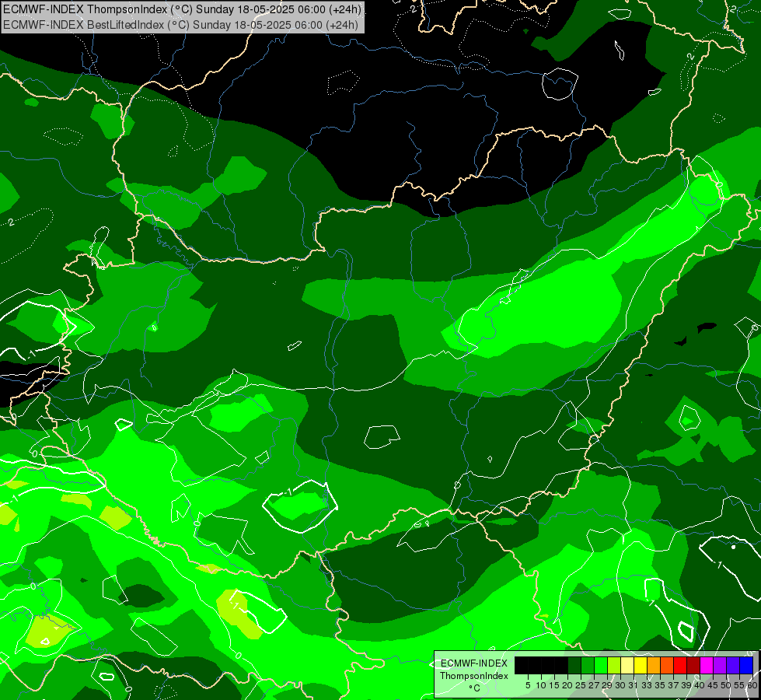Select the BestLiftedIndex title line
Viewport: 761px width, 700px height.
coord(181,24)
